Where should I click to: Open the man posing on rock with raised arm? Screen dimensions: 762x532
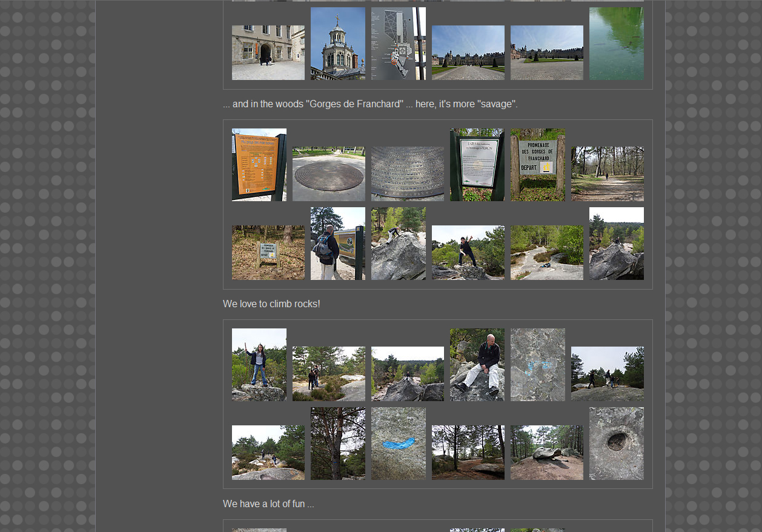tap(468, 253)
